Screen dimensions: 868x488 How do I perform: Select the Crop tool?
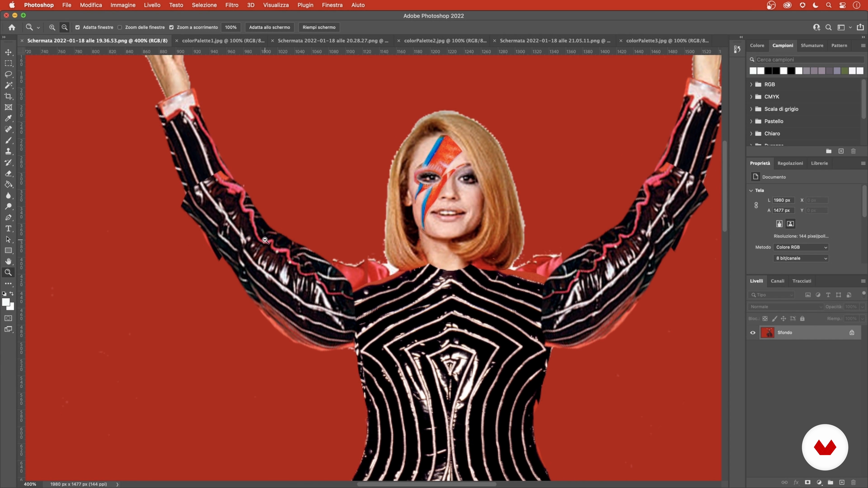(x=8, y=96)
